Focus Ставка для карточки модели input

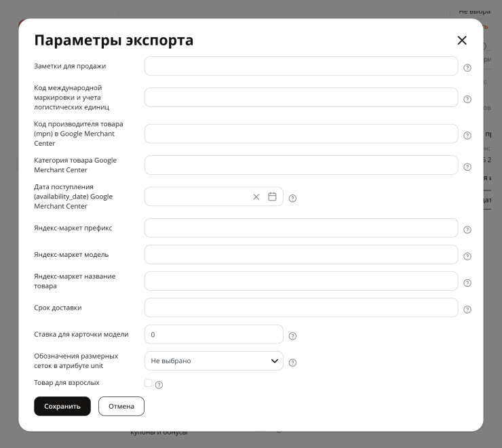tap(214, 334)
